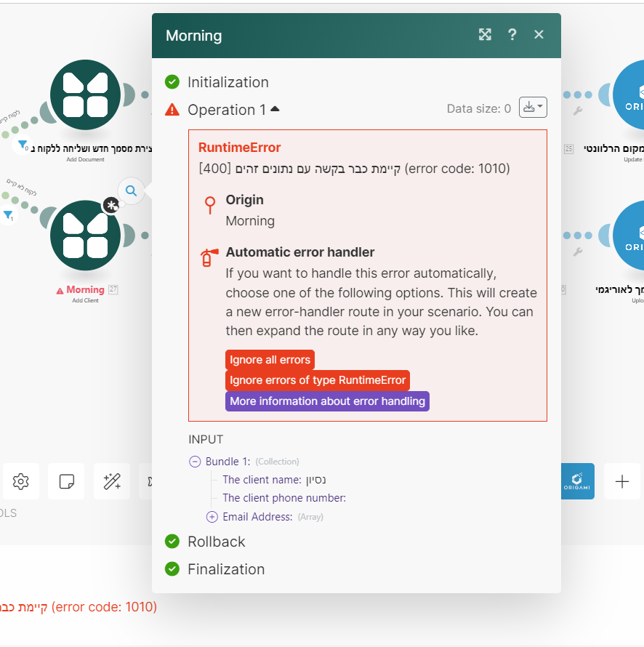Click the asterisk badge on Add Client module
Image resolution: width=644 pixels, height=647 pixels.
tap(111, 205)
